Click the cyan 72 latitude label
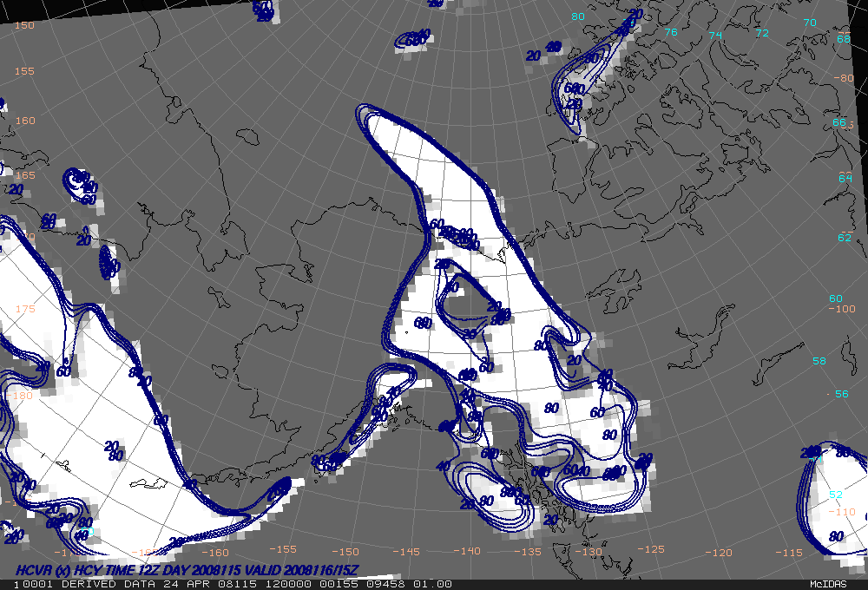The height and width of the screenshot is (590, 868). (x=762, y=33)
